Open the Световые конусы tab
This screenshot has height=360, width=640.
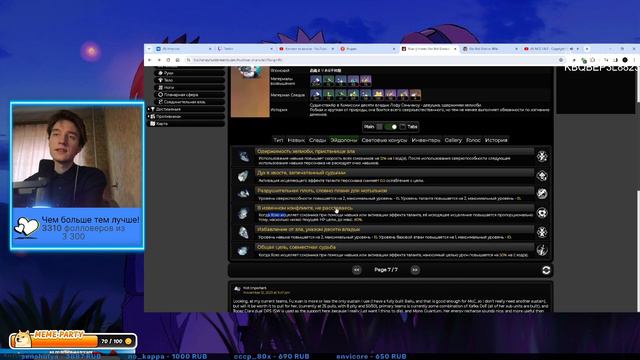384,140
